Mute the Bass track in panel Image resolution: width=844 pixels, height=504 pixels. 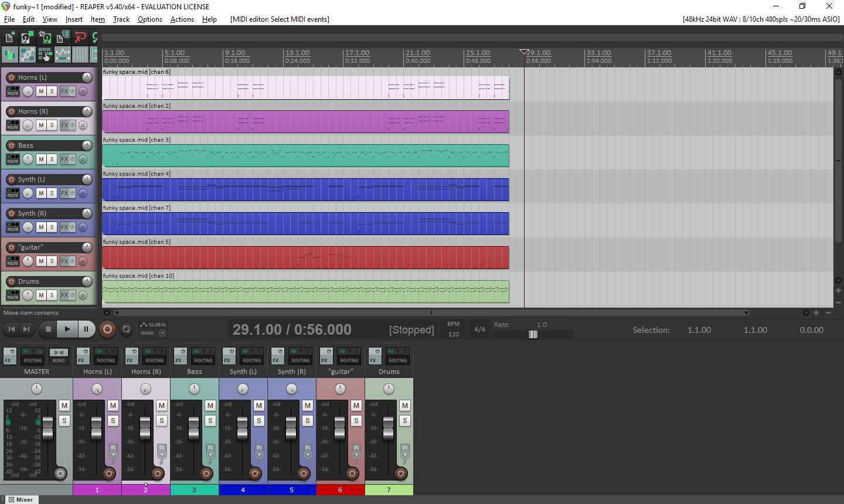[x=41, y=159]
